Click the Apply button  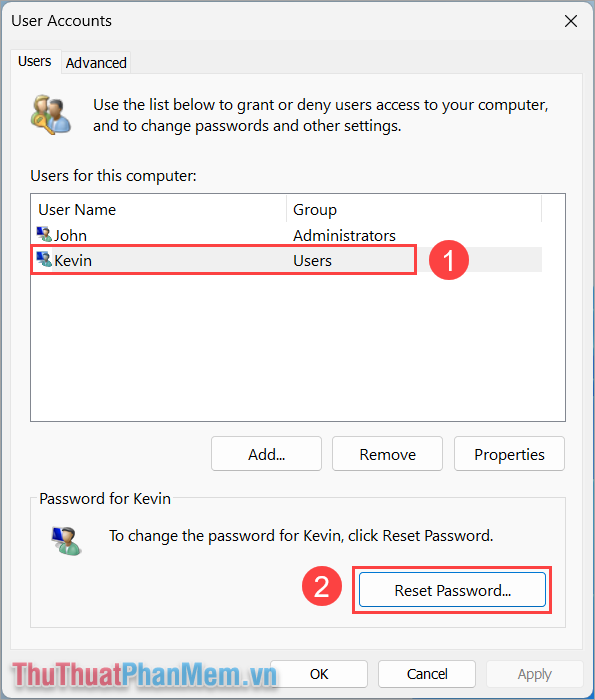pyautogui.click(x=535, y=674)
